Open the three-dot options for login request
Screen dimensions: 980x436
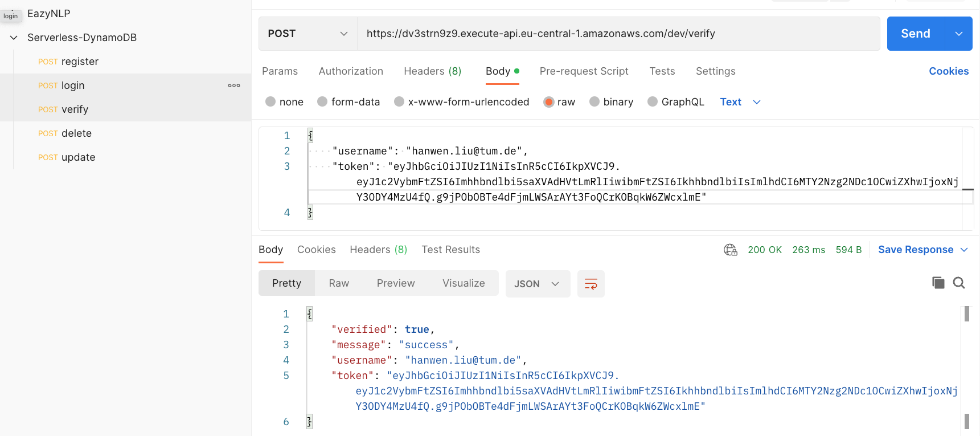[234, 85]
